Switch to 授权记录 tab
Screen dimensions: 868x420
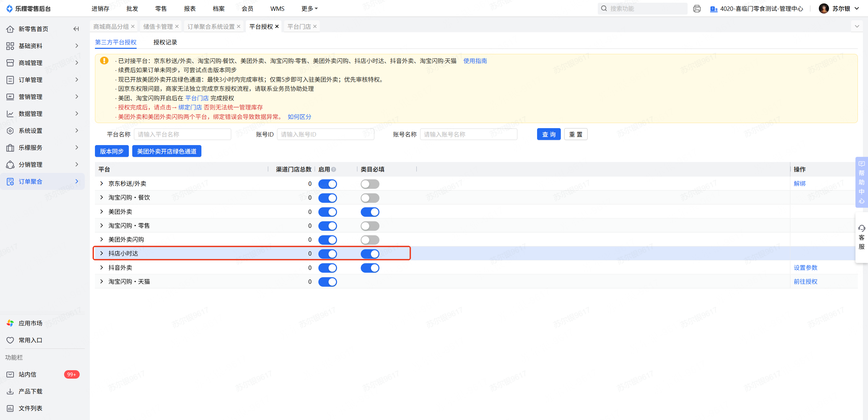coord(165,42)
